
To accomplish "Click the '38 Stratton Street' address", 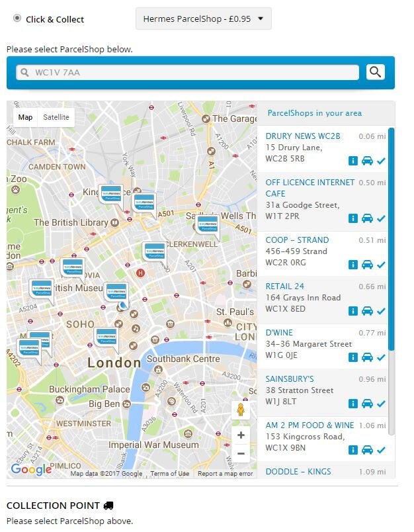I will pos(299,390).
